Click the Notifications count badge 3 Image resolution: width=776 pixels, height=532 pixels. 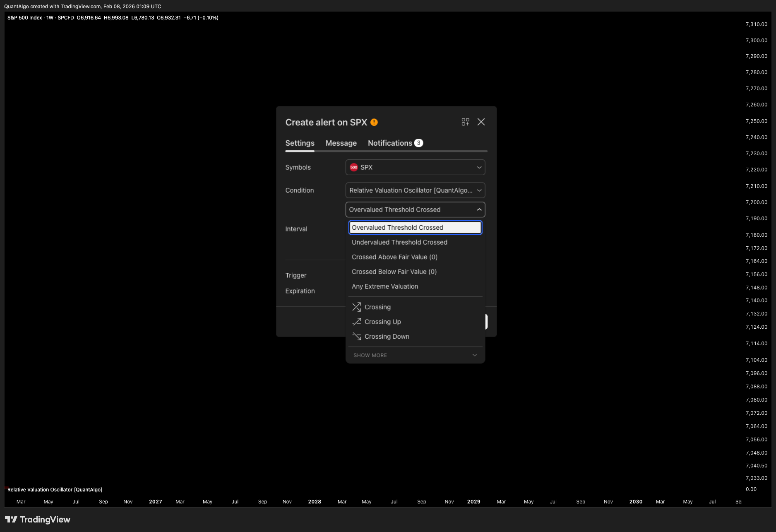click(419, 143)
